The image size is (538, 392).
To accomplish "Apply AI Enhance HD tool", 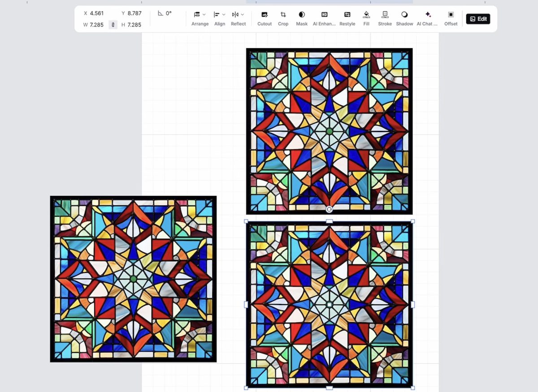I will [x=324, y=19].
